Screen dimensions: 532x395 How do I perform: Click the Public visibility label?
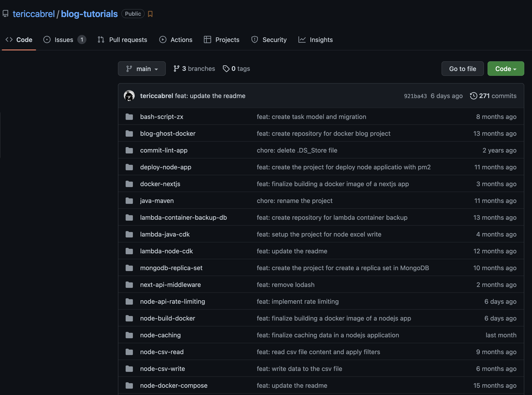tap(133, 14)
